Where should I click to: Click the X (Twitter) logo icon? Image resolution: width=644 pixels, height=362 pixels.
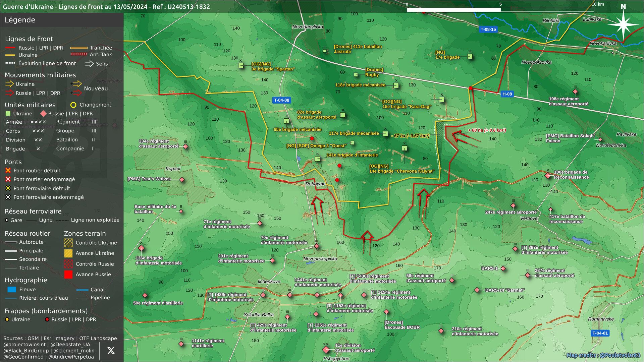coord(111,351)
